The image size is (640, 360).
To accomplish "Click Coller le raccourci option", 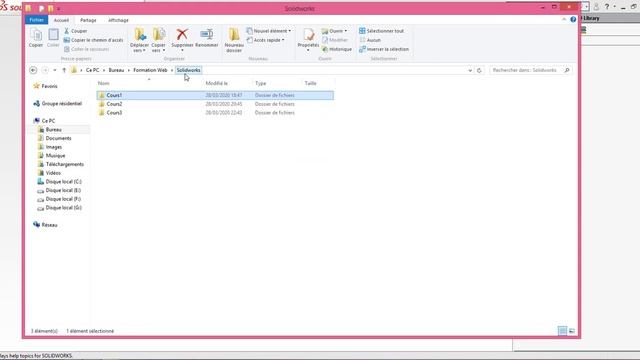I will pyautogui.click(x=87, y=49).
